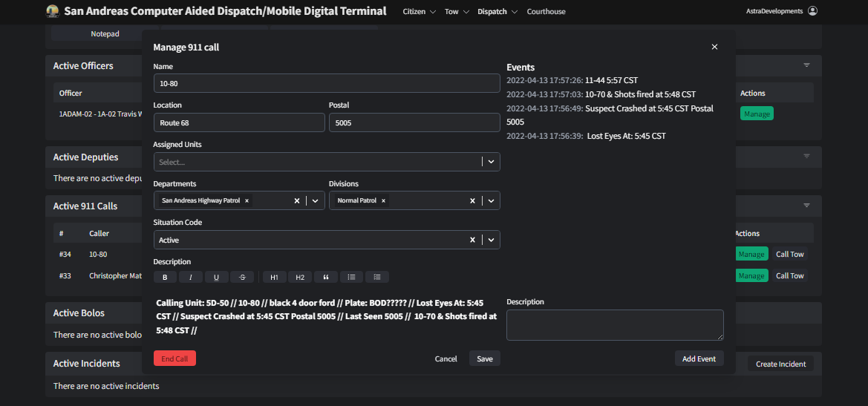Viewport: 868px width, 406px height.
Task: Toggle italic formatting in description editor
Action: pyautogui.click(x=191, y=277)
